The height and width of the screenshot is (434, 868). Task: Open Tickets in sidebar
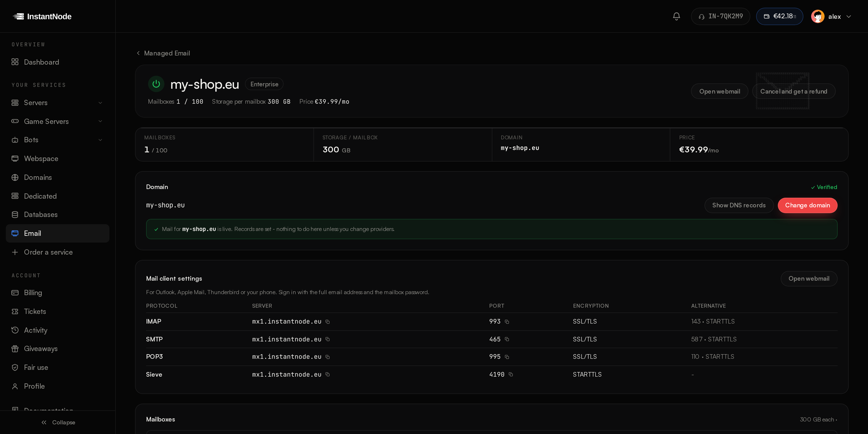tap(58, 311)
